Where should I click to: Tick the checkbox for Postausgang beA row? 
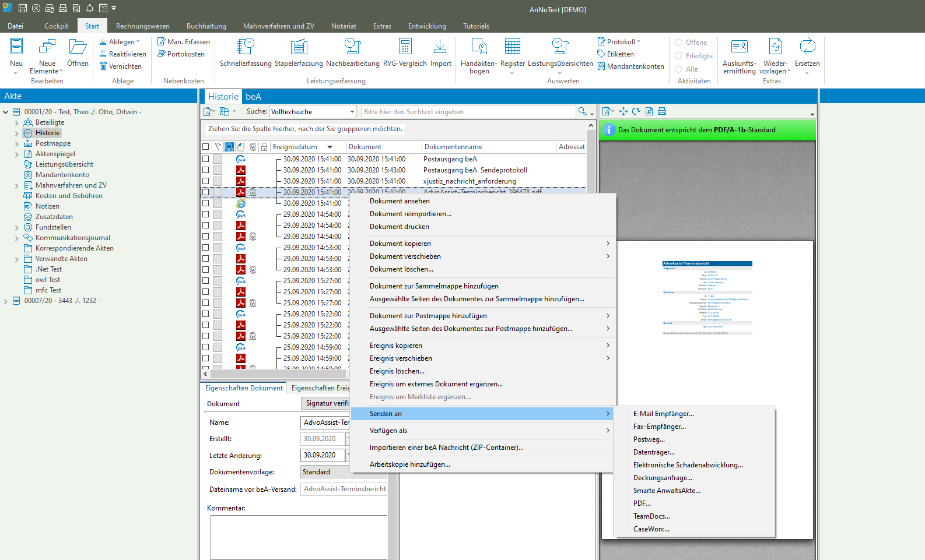[205, 159]
